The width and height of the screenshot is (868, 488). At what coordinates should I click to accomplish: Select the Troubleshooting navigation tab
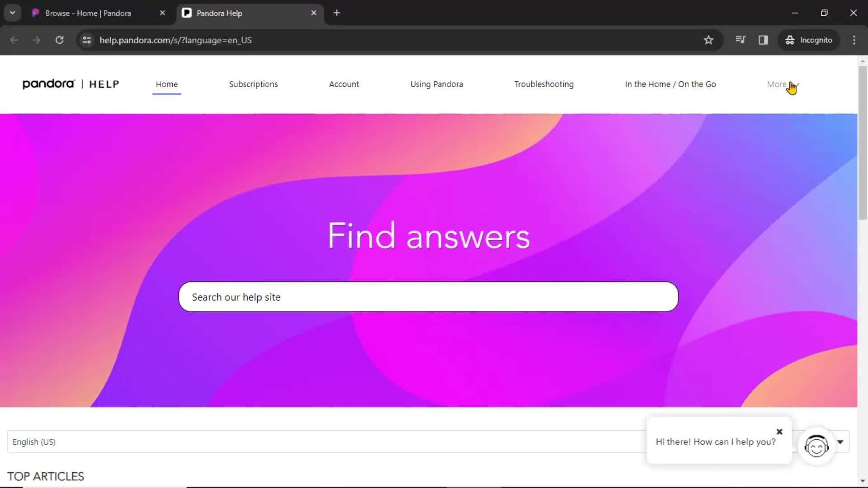click(544, 84)
